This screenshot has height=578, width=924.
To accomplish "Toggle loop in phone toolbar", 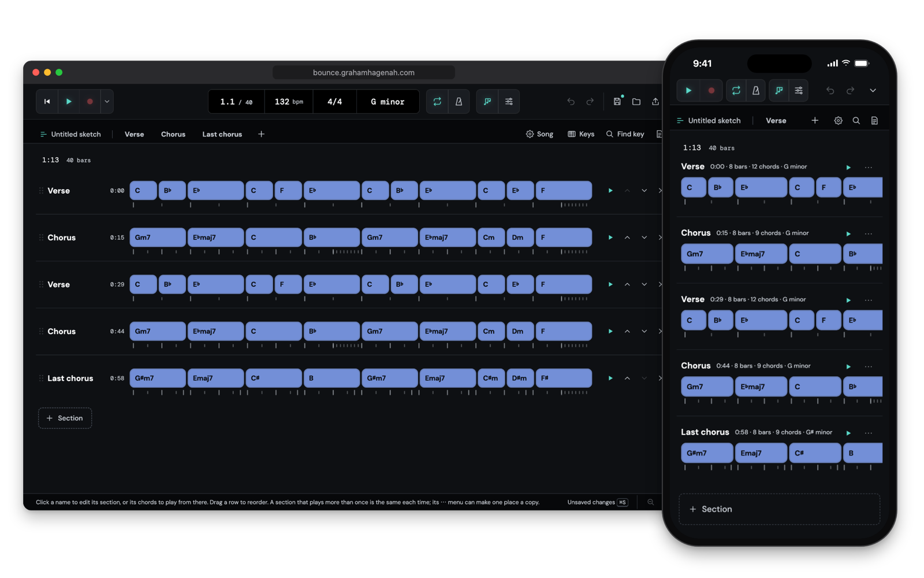I will point(736,91).
